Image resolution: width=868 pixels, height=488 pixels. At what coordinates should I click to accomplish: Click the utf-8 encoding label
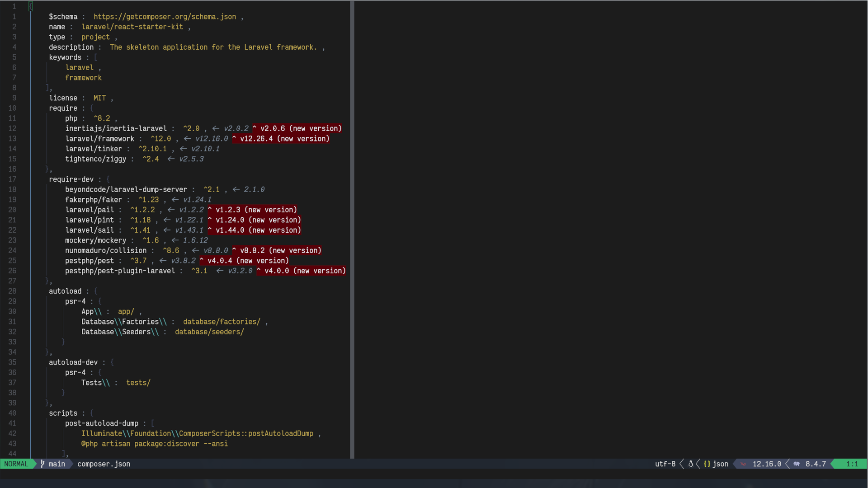pyautogui.click(x=665, y=464)
